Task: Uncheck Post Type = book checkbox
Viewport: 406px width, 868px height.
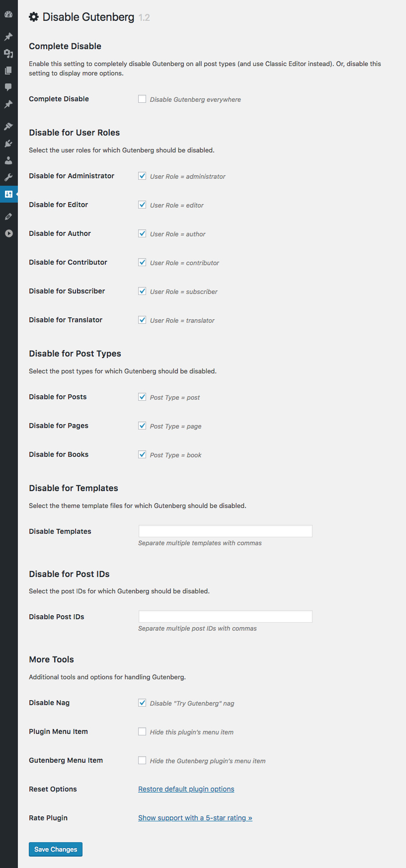Action: coord(142,454)
